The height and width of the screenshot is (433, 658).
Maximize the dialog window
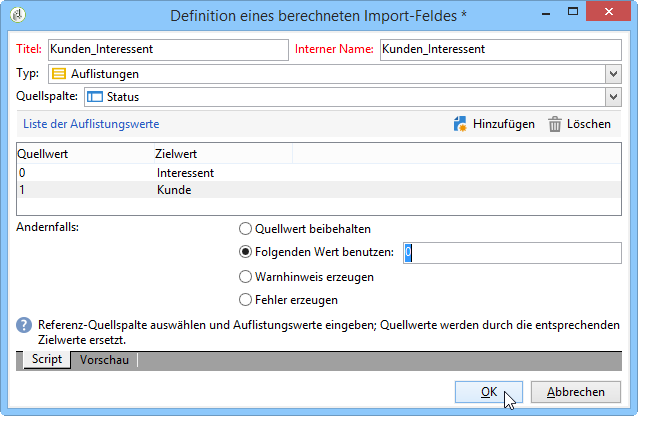click(572, 12)
